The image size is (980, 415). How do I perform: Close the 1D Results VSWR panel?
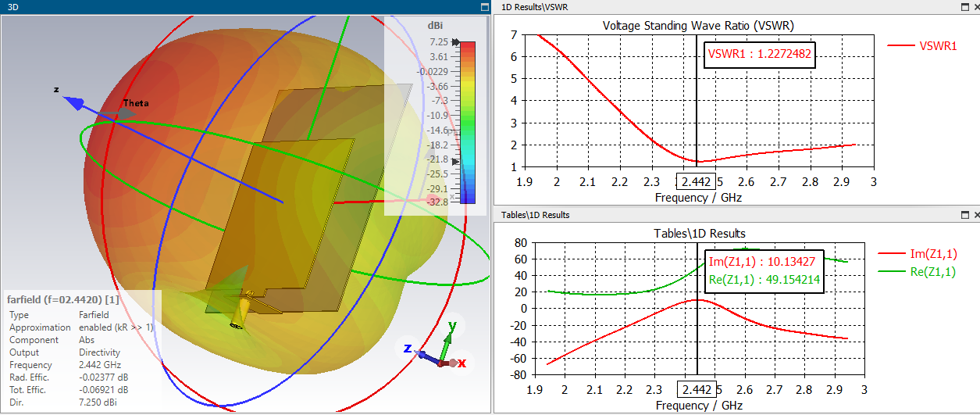point(976,6)
